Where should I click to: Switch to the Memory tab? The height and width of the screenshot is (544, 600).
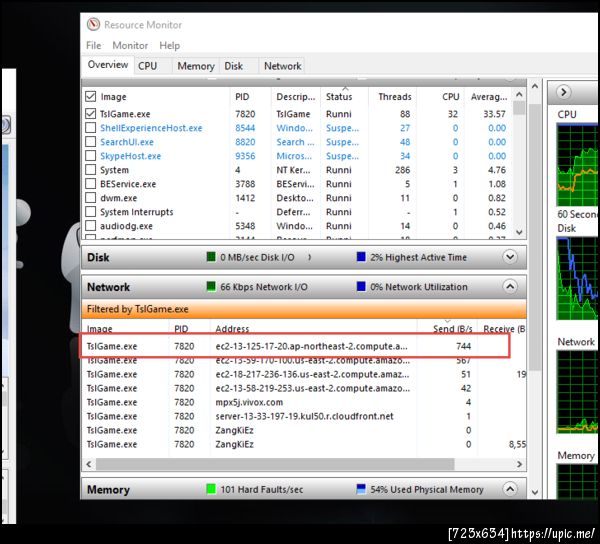pyautogui.click(x=196, y=66)
